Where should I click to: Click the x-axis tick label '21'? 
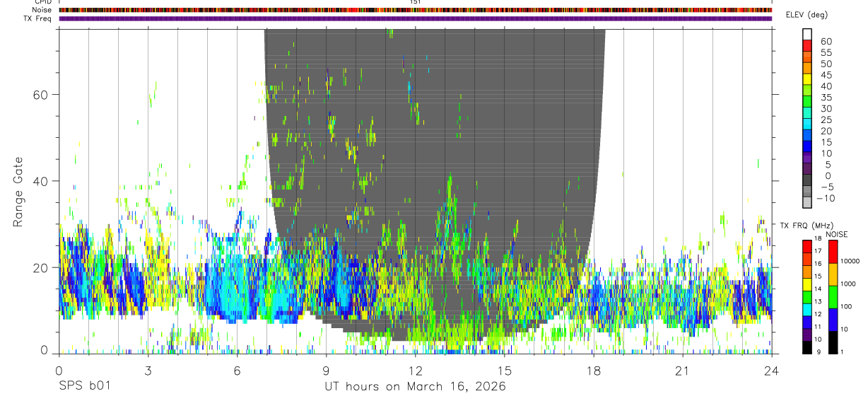683,371
